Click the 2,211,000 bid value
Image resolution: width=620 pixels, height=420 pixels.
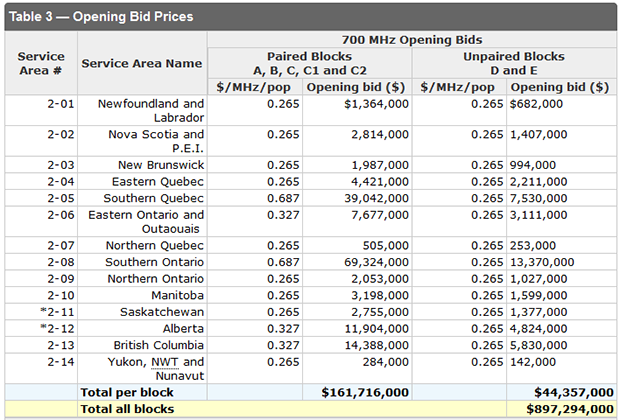click(539, 182)
